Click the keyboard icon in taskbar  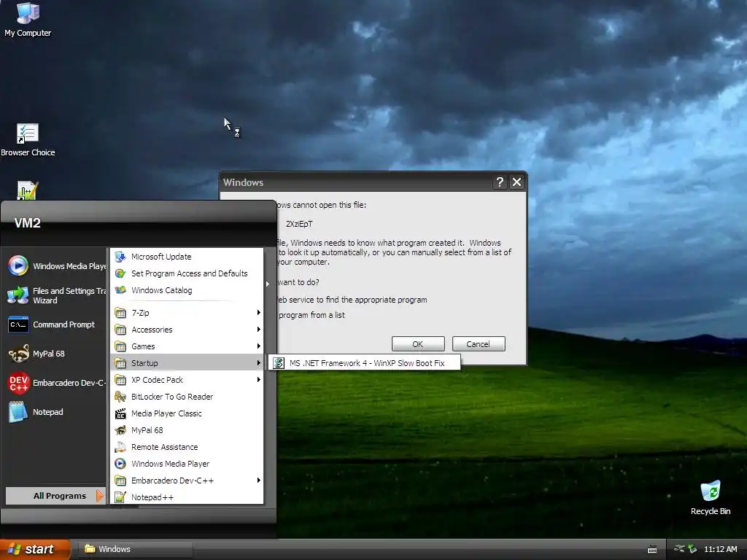pos(652,550)
